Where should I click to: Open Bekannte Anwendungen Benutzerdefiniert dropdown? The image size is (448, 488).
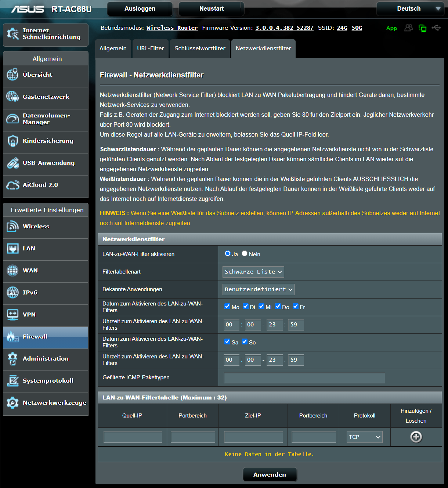pyautogui.click(x=259, y=289)
